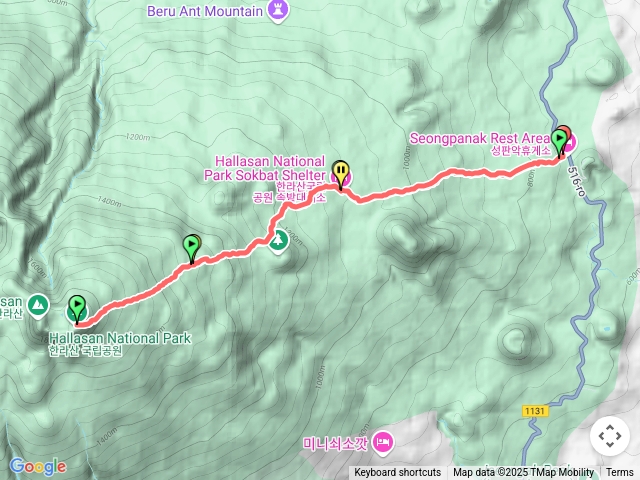Click the Map data ©2025 TMap Mobility attribution
Image resolution: width=640 pixels, height=480 pixels.
(x=523, y=473)
